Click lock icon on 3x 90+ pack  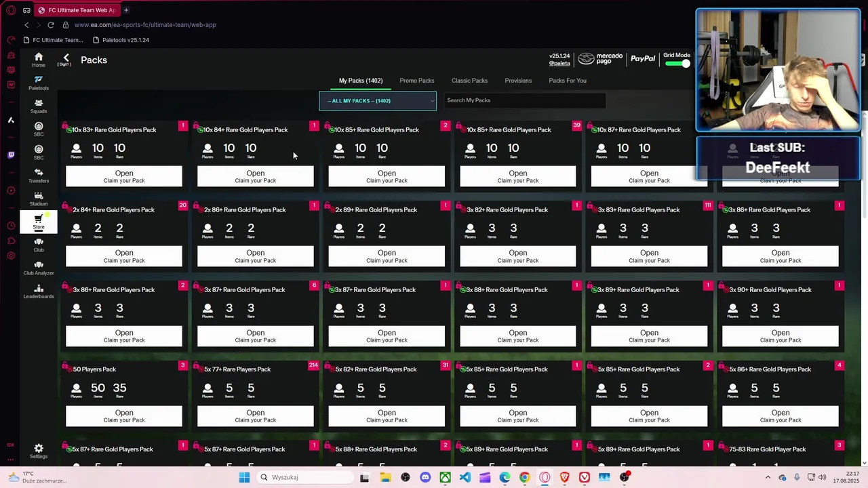coord(722,287)
